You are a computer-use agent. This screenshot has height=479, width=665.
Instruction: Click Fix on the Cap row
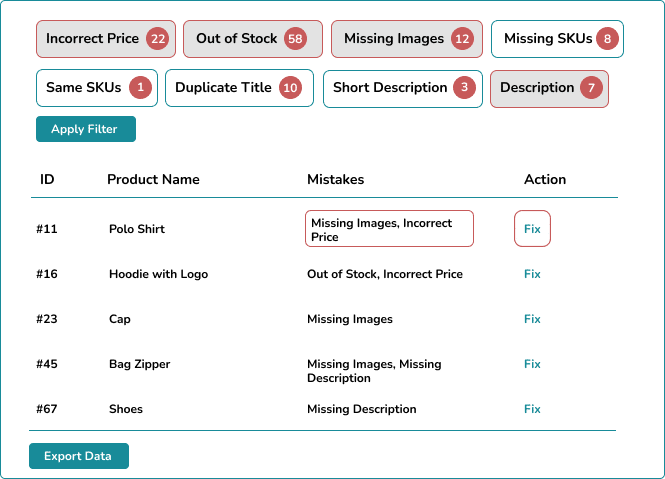pyautogui.click(x=532, y=319)
